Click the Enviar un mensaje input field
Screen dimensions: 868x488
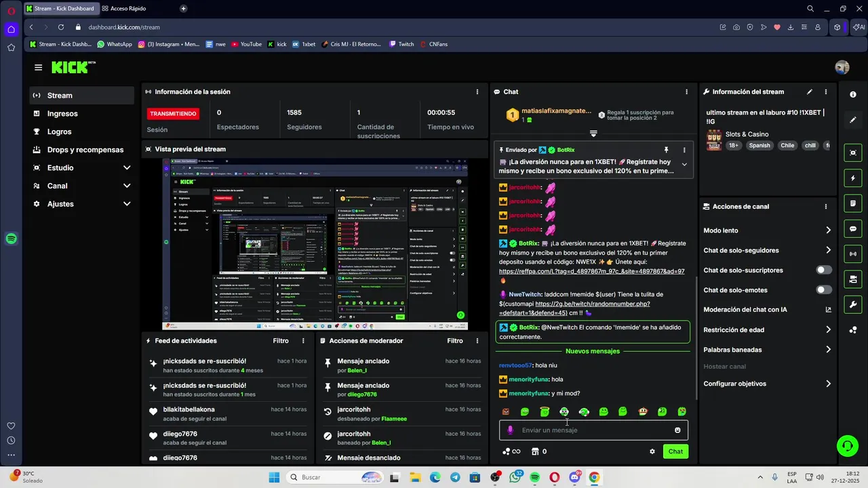click(x=594, y=430)
